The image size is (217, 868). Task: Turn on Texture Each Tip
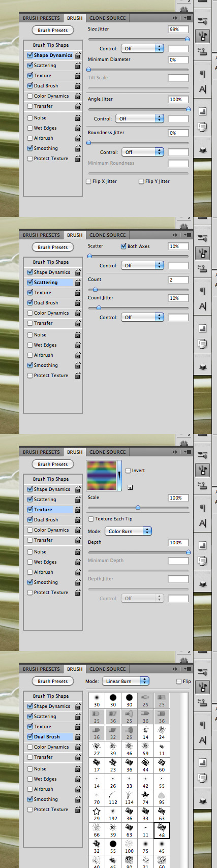pos(91,519)
